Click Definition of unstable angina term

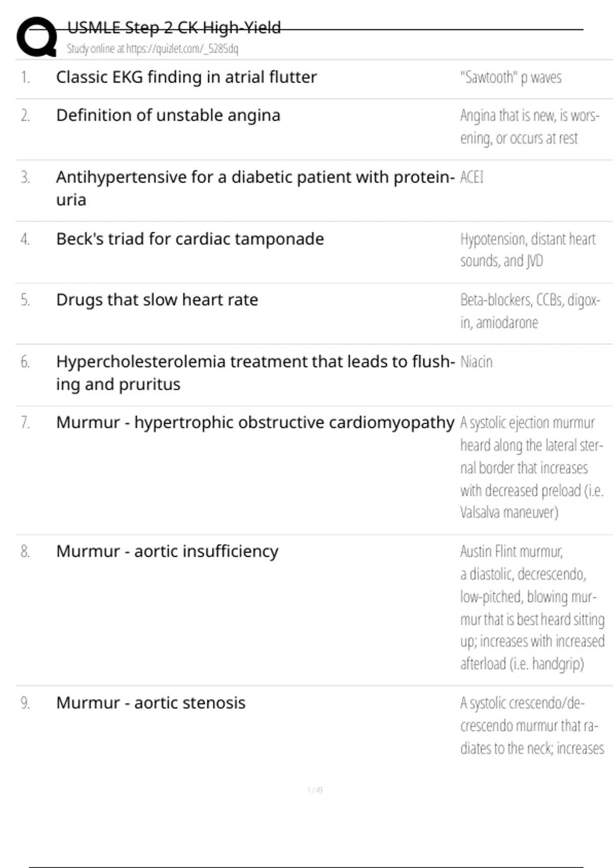pyautogui.click(x=168, y=115)
